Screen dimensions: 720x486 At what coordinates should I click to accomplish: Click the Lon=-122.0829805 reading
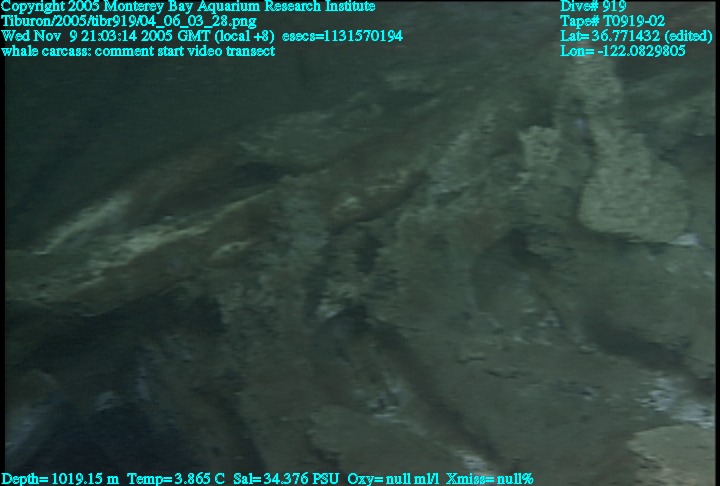622,51
